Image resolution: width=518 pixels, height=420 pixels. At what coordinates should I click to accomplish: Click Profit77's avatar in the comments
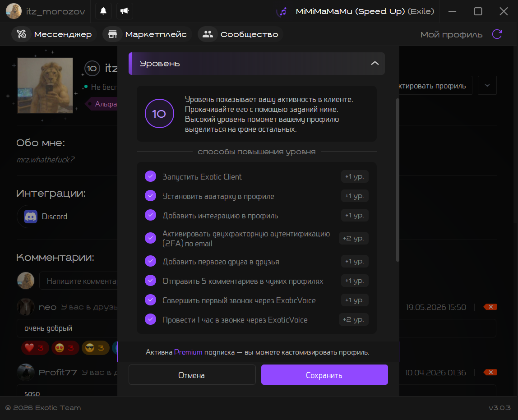point(26,373)
